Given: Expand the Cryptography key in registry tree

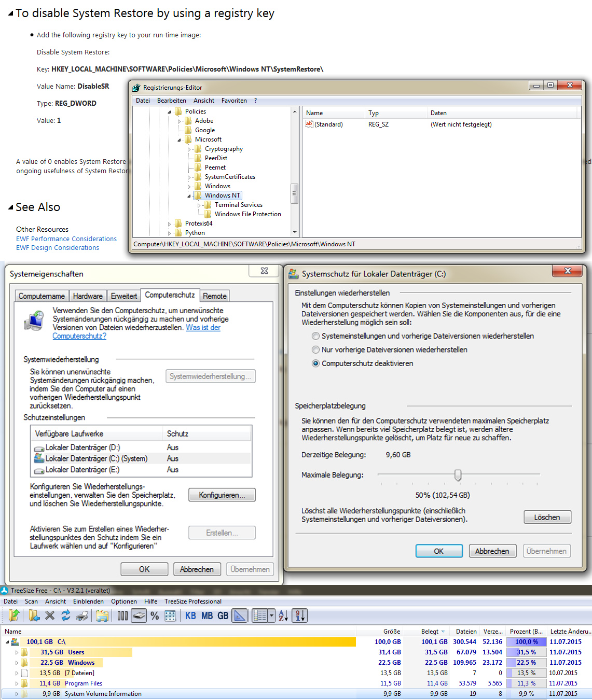Looking at the screenshot, I should click(189, 149).
